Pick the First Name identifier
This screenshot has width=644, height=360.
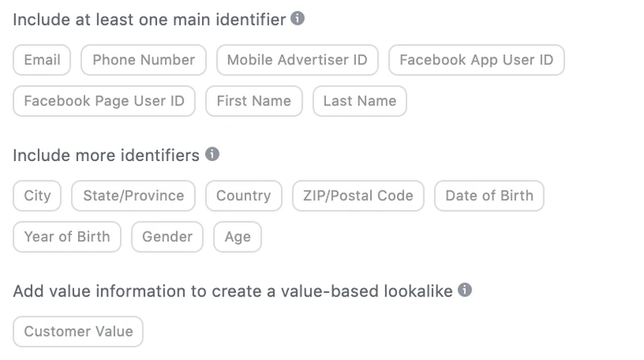[254, 101]
